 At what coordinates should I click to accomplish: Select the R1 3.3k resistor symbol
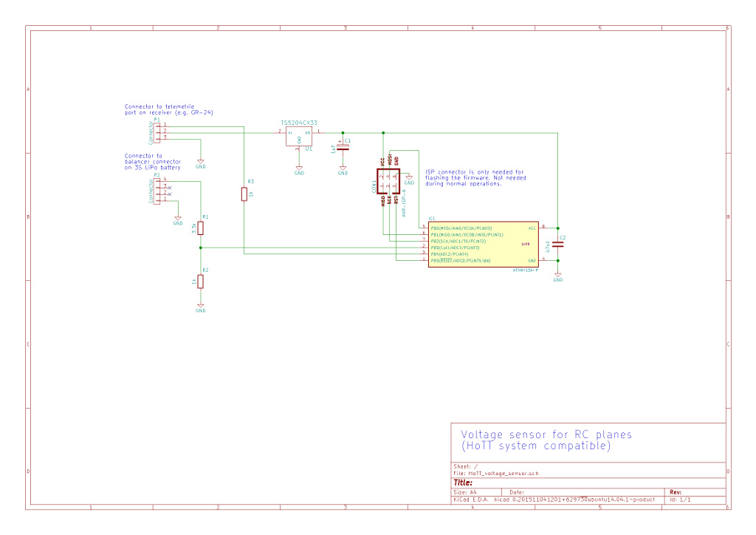201,228
